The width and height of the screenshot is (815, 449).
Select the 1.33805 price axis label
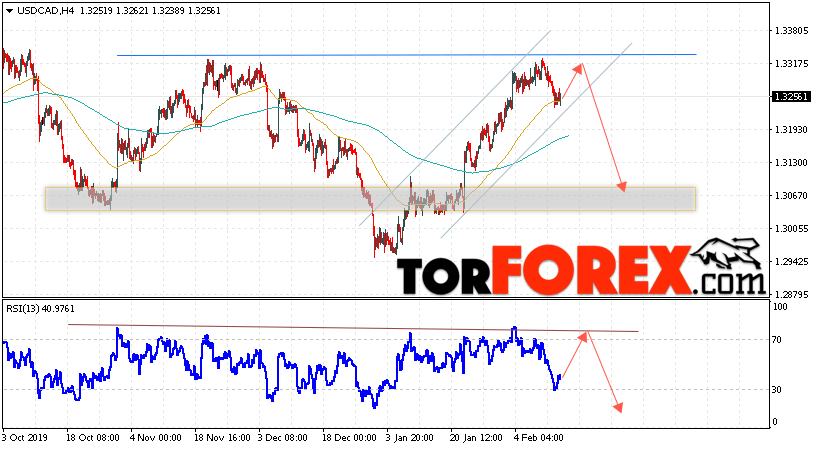pyautogui.click(x=791, y=31)
